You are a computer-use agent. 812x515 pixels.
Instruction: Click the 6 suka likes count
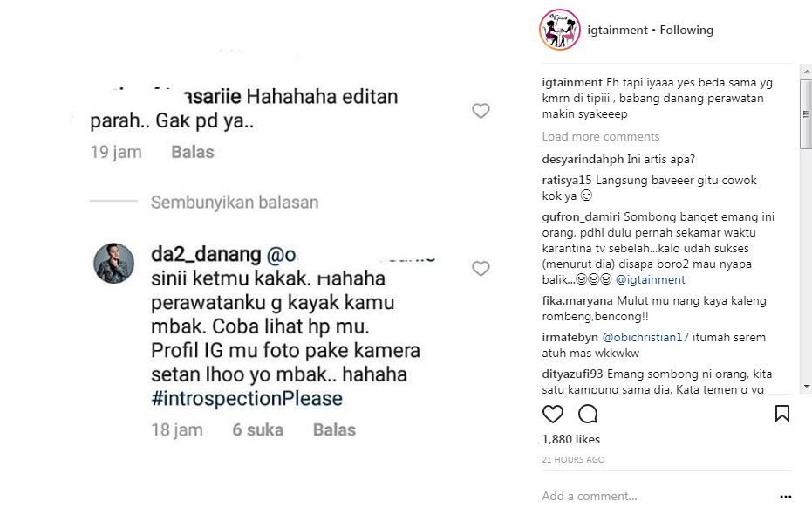click(257, 429)
